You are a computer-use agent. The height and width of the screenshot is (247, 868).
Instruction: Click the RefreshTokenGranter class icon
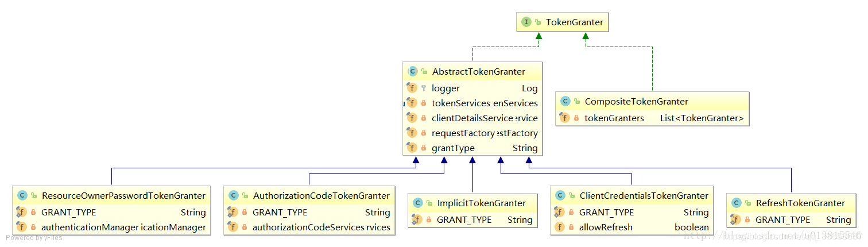(x=736, y=203)
